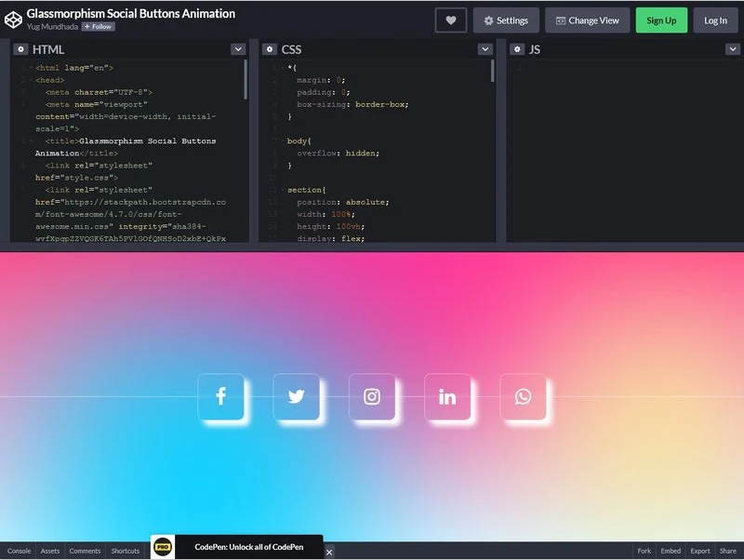Image resolution: width=744 pixels, height=560 pixels.
Task: Click the CodePen logo icon
Action: pyautogui.click(x=13, y=20)
